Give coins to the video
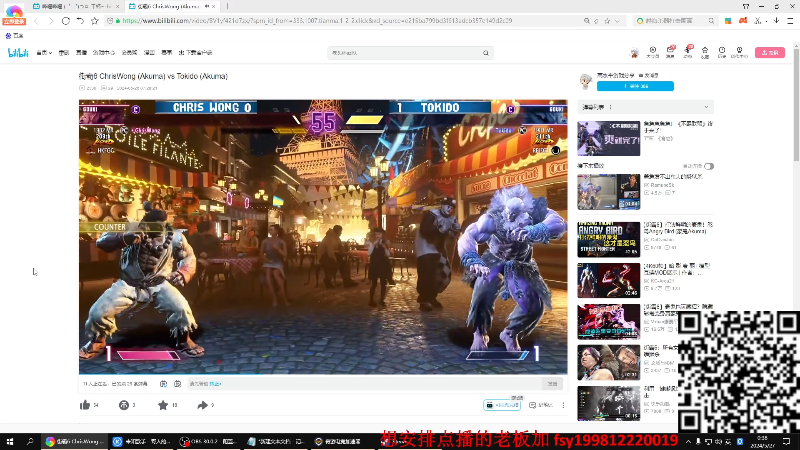This screenshot has height=450, width=800. 123,405
